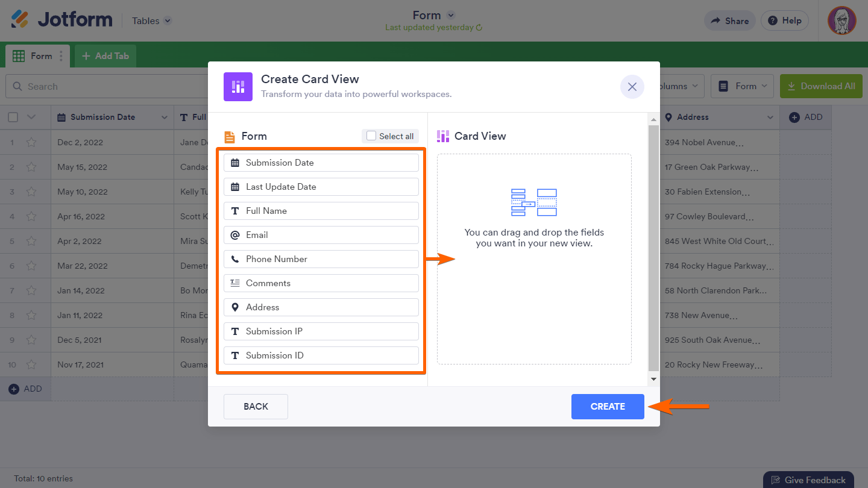This screenshot has height=488, width=868.
Task: Select the Add Tab tab
Action: (105, 56)
